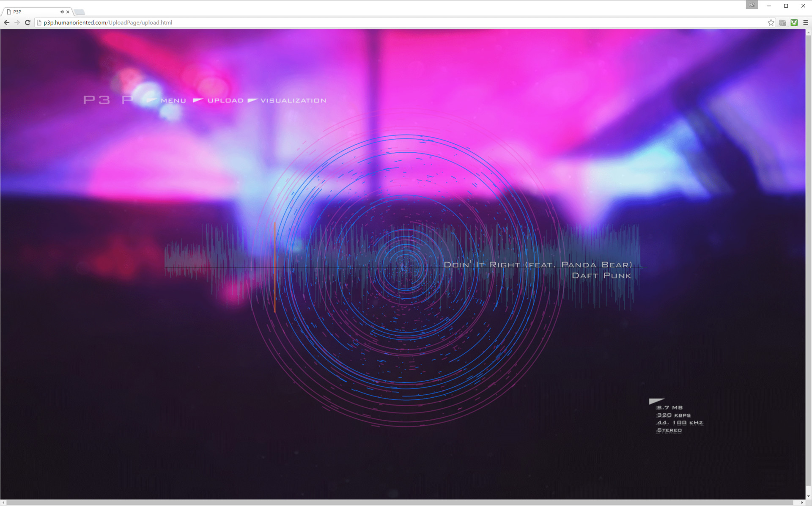Open the green extension icon in the toolbar

pos(793,22)
